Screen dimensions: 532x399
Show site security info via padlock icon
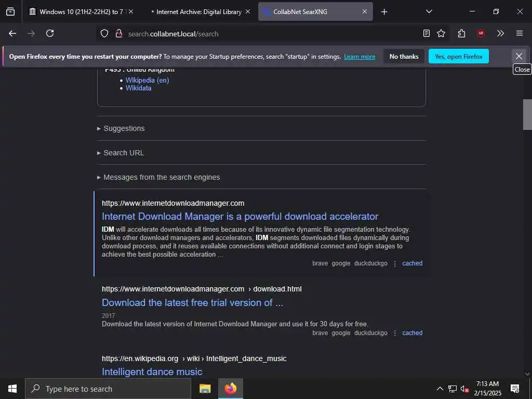pyautogui.click(x=119, y=34)
